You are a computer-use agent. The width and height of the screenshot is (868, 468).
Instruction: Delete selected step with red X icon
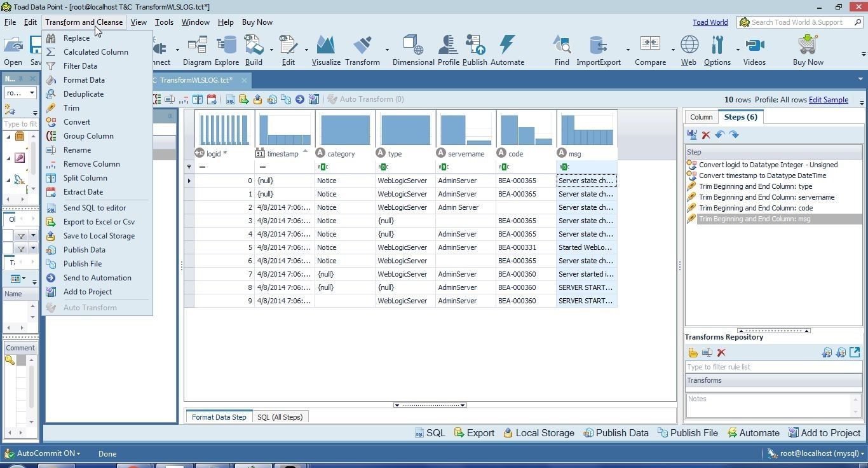click(706, 135)
